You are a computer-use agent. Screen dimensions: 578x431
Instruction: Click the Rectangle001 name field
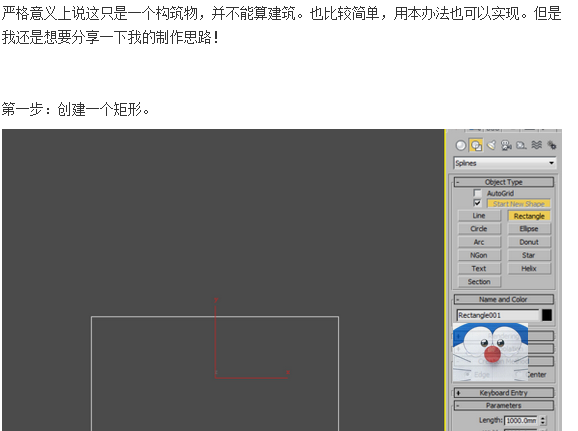point(498,315)
